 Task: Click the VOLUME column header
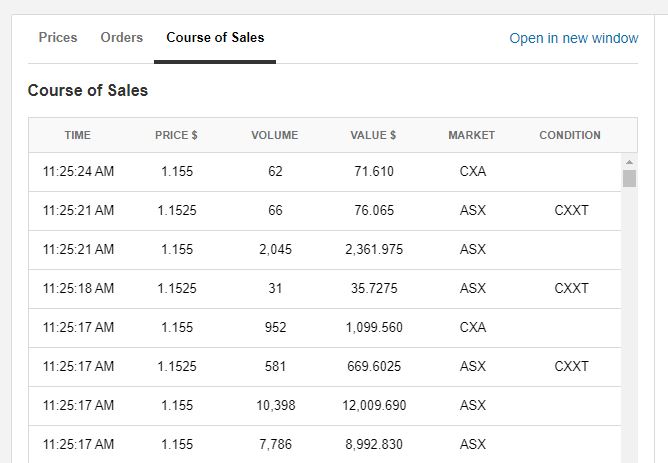click(275, 135)
